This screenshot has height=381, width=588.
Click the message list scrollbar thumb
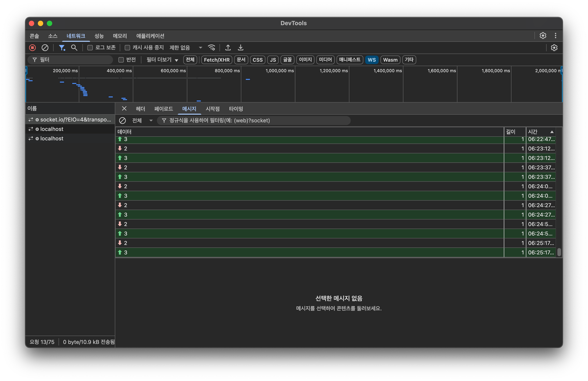coord(559,252)
